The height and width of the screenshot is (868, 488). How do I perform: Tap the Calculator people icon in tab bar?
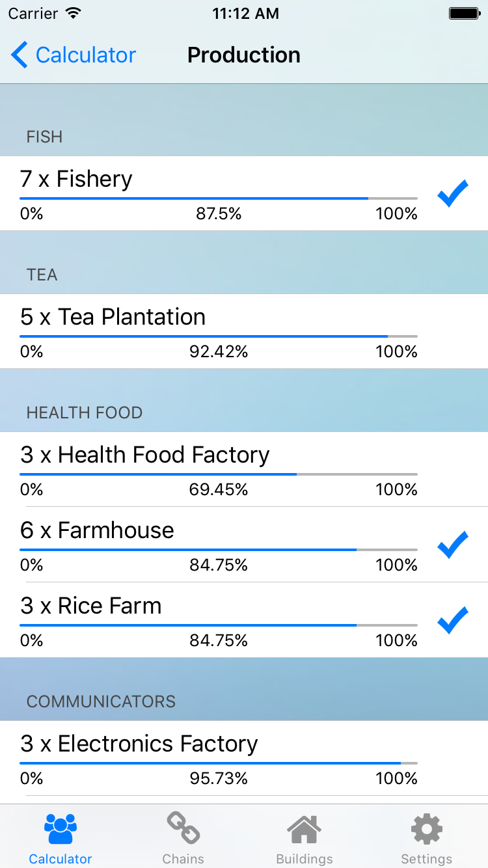click(61, 830)
